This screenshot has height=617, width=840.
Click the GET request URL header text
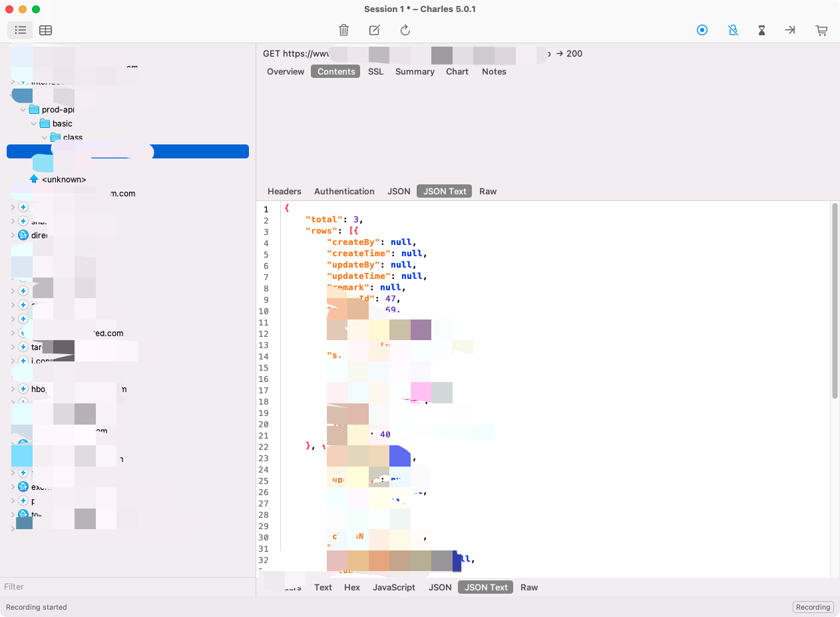423,53
